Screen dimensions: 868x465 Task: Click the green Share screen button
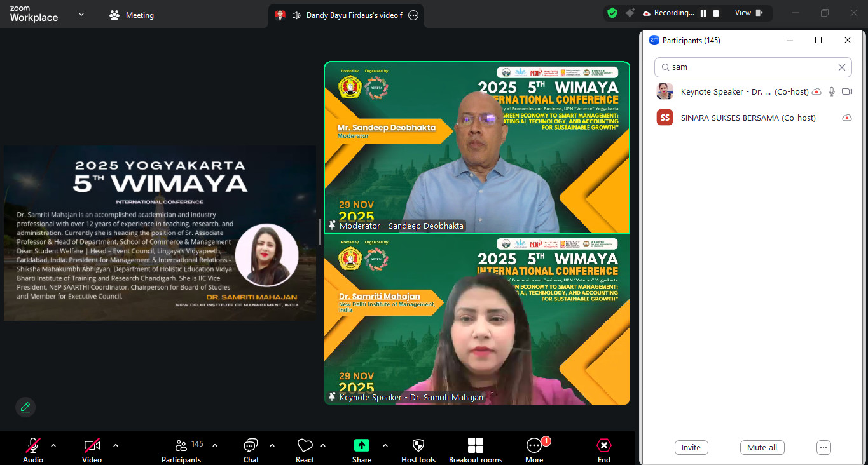(362, 446)
